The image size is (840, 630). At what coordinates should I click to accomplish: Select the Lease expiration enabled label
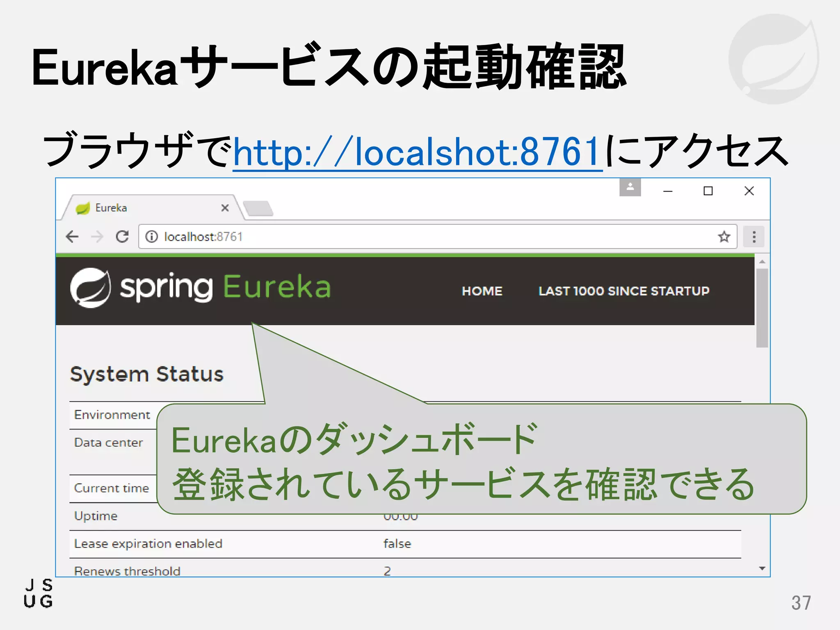tap(148, 544)
